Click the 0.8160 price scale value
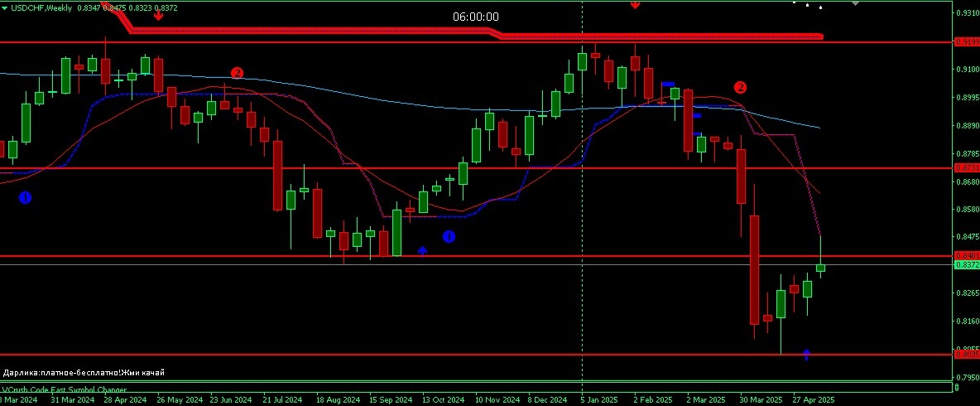 [x=966, y=321]
